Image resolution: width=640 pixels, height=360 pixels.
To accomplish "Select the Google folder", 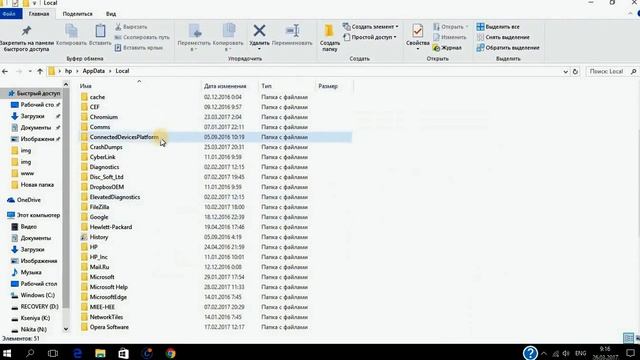I will point(99,217).
